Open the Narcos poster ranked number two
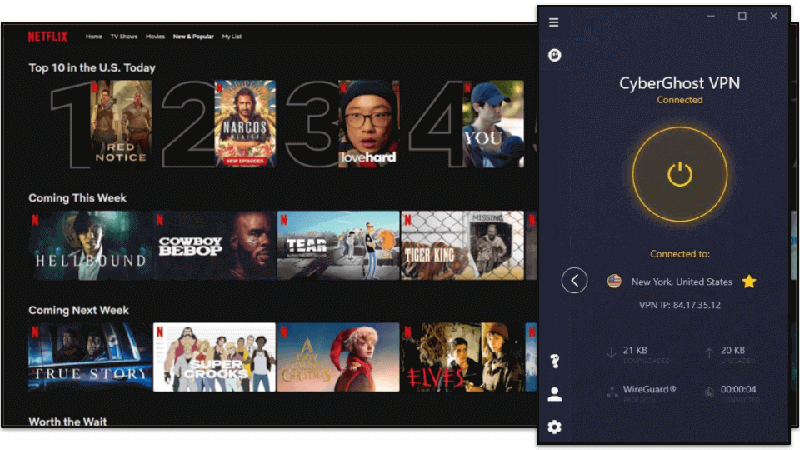 point(245,124)
